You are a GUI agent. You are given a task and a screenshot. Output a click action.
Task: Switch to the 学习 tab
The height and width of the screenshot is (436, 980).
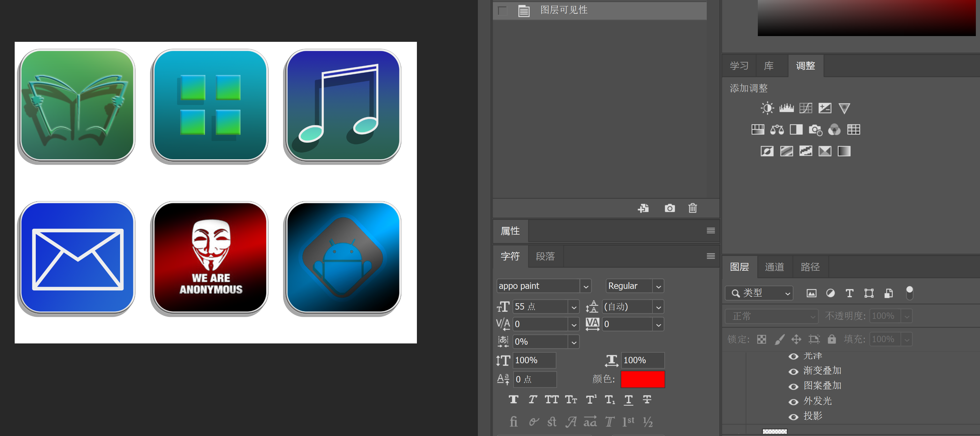click(x=739, y=66)
